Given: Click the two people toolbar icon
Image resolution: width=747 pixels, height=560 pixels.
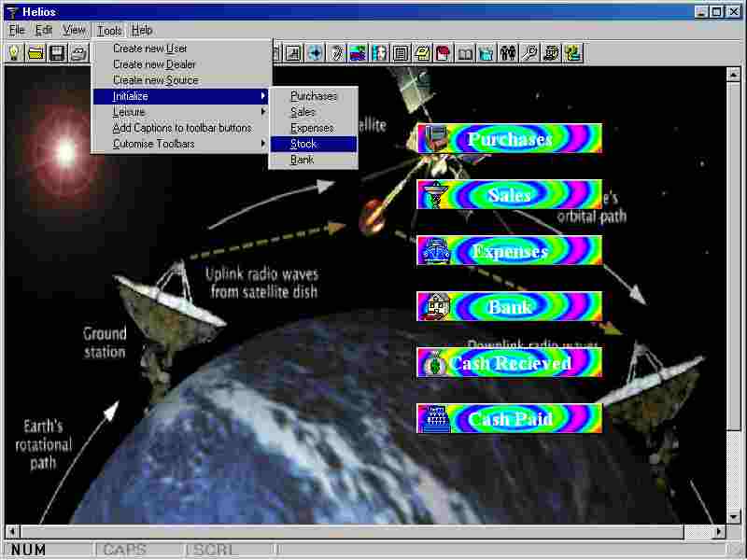Looking at the screenshot, I should [508, 53].
